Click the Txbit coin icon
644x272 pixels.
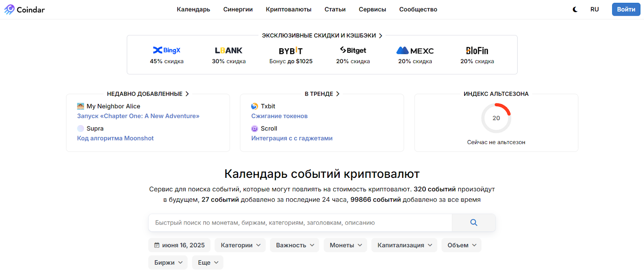pyautogui.click(x=254, y=106)
